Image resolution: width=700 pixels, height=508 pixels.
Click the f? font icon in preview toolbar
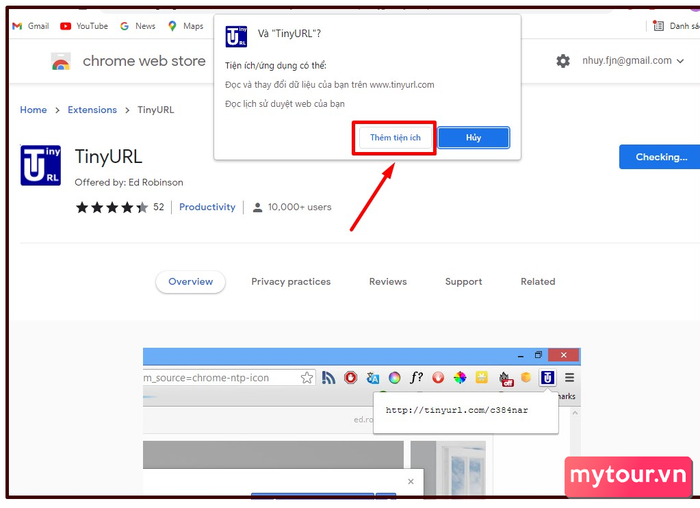pyautogui.click(x=416, y=378)
